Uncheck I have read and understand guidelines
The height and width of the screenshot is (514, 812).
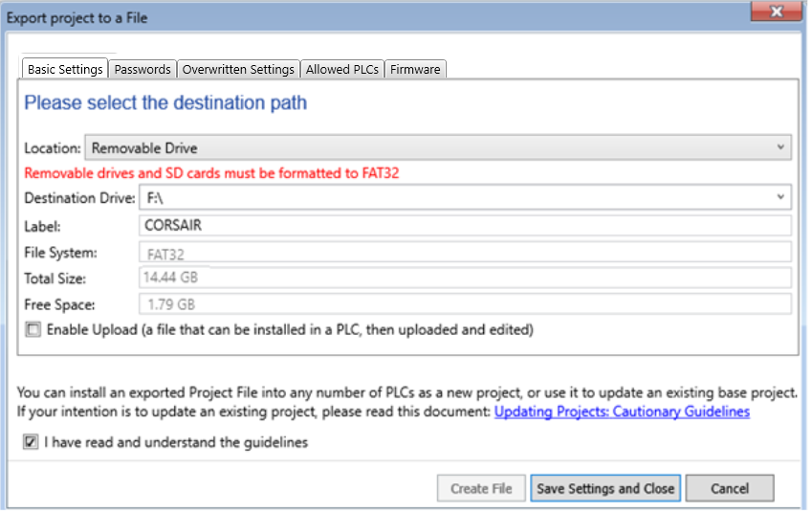click(33, 442)
